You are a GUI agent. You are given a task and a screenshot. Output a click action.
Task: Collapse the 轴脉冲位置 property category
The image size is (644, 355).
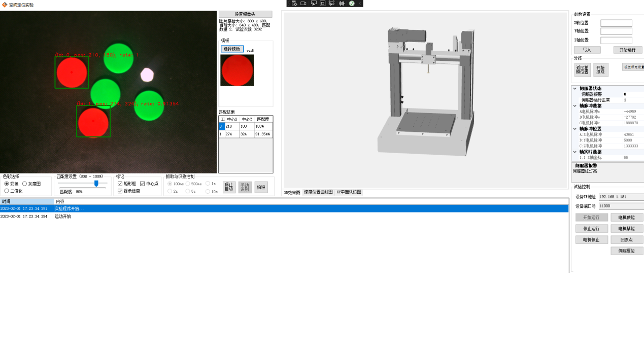(575, 129)
